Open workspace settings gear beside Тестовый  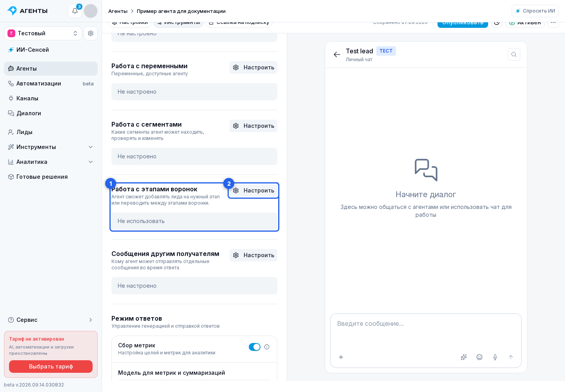(x=91, y=33)
